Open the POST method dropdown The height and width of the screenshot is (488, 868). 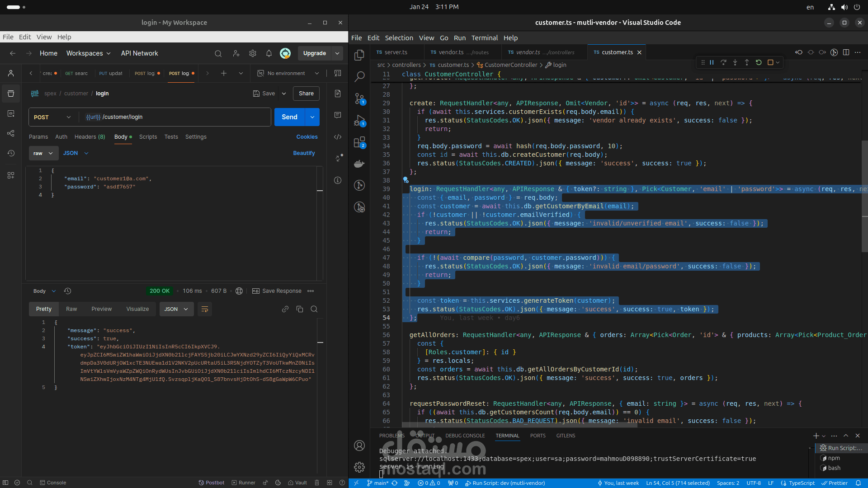tap(52, 117)
